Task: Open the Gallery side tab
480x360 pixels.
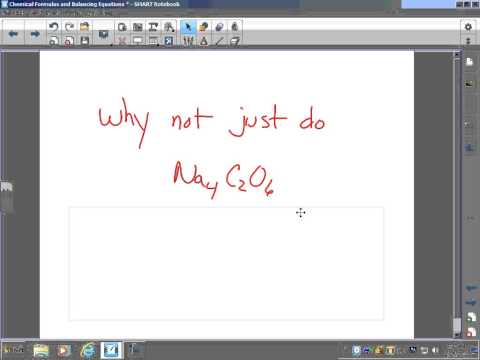Action: [469, 84]
